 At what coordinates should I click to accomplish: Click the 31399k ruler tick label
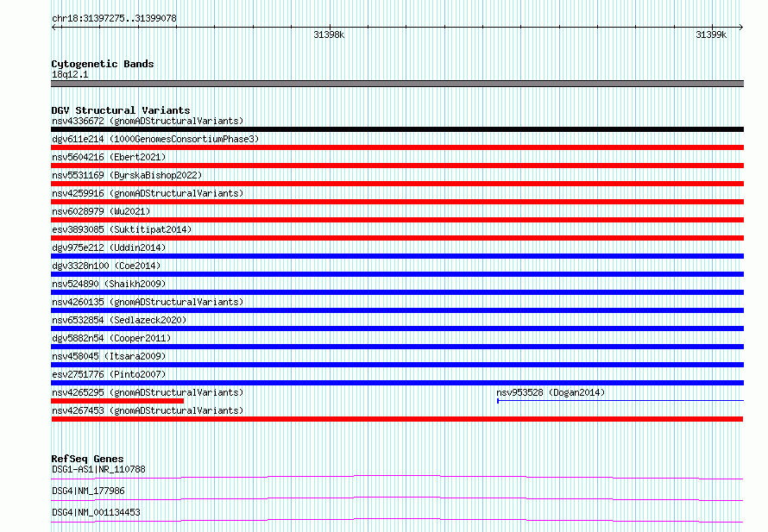click(x=711, y=34)
